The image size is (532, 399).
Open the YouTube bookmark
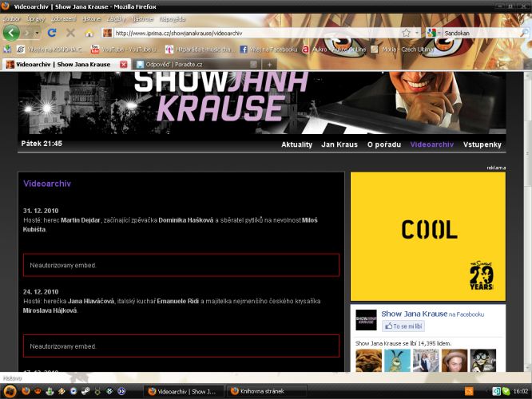pyautogui.click(x=124, y=49)
